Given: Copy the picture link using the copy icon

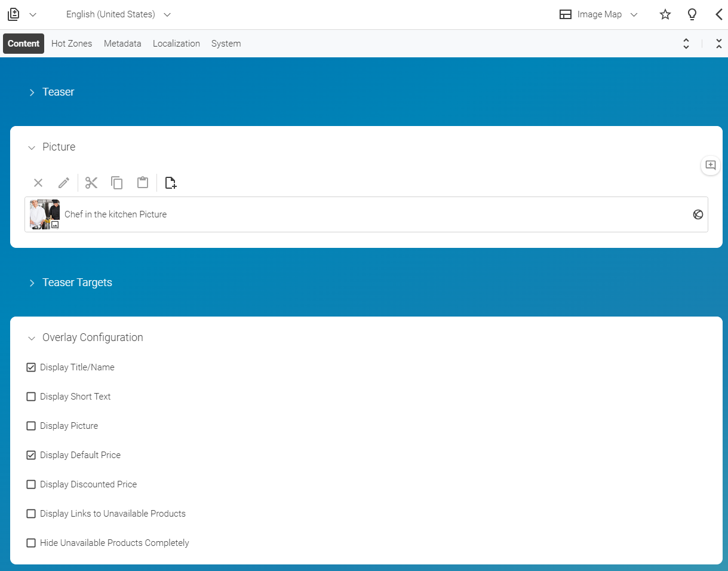Looking at the screenshot, I should (116, 183).
